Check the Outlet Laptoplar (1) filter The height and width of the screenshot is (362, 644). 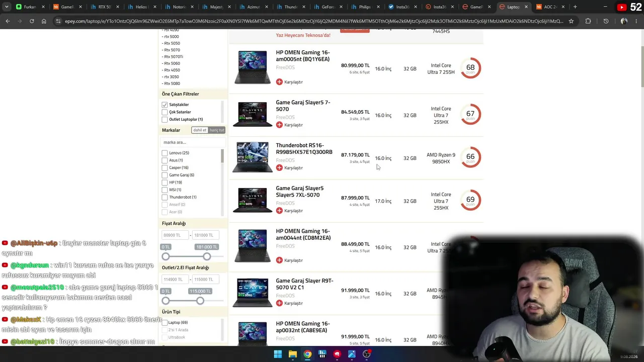click(165, 120)
